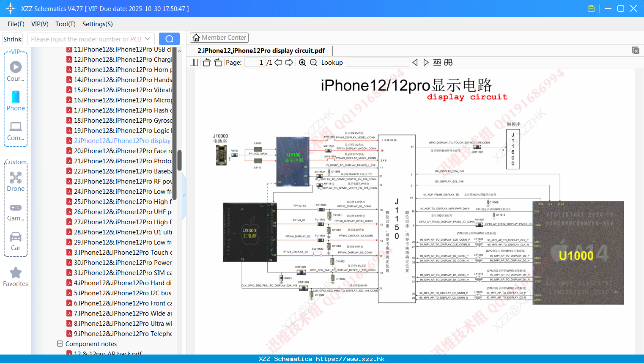This screenshot has height=363, width=644.
Task: Open 26.iPhone12&iPhone12Pro UHF file
Action: [x=119, y=212]
